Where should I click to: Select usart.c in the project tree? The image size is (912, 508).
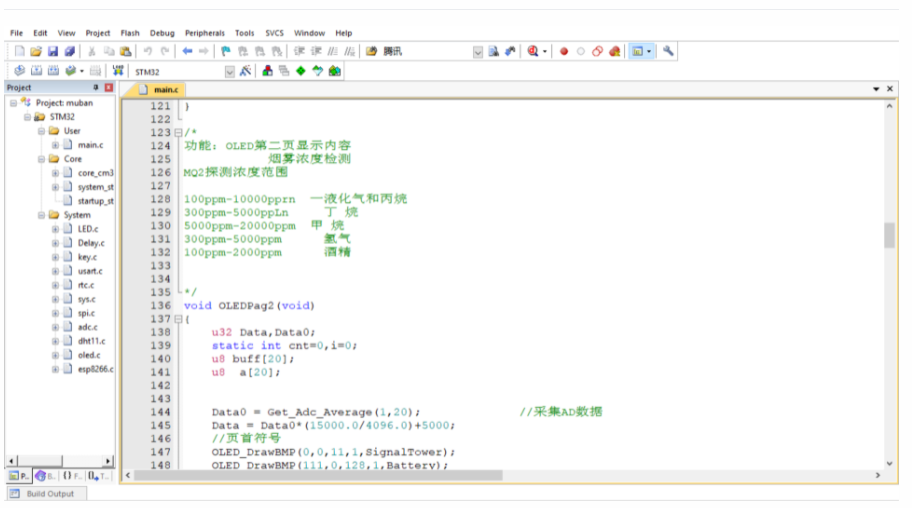(x=90, y=271)
